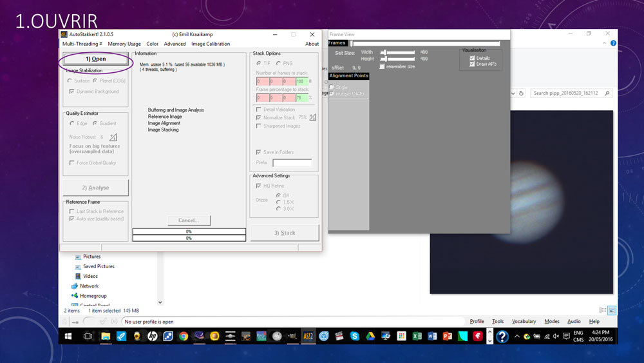Open Google Drive from the taskbar
This screenshot has height=363, width=644.
pos(370,337)
